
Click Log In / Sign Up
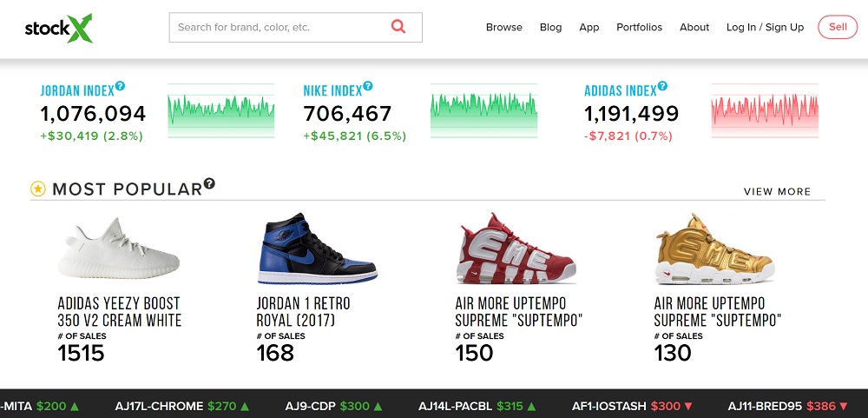pos(765,27)
